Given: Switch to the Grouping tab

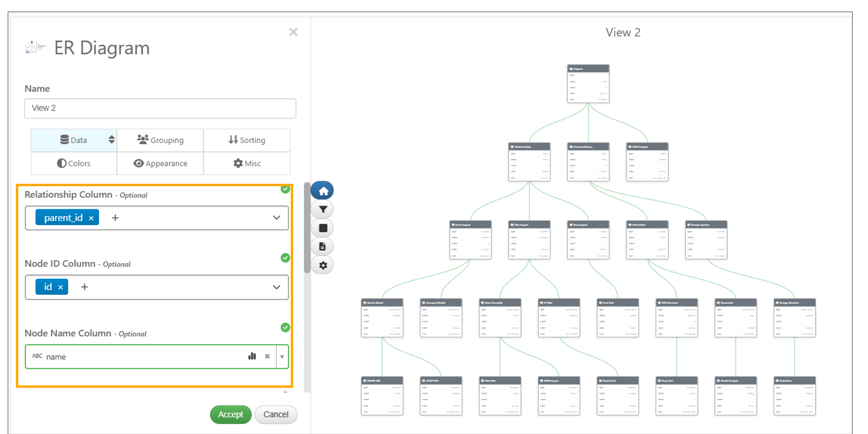Looking at the screenshot, I should click(160, 140).
